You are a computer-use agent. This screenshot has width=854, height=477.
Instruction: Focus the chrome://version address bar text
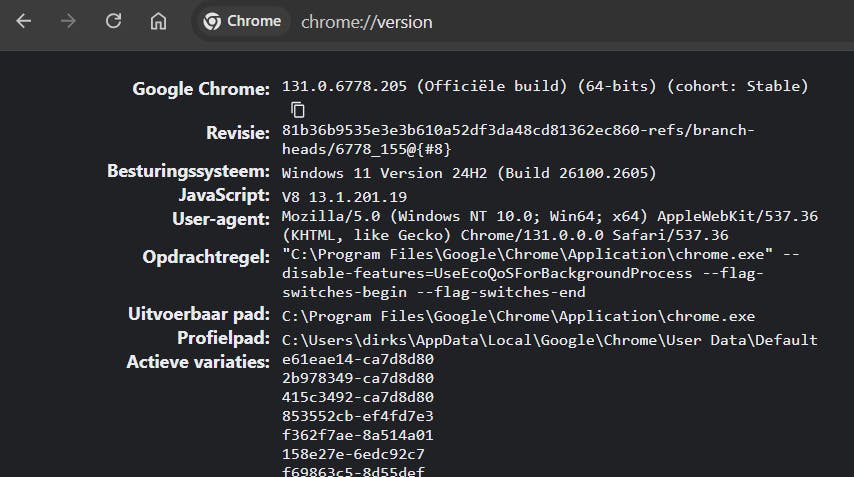(366, 21)
